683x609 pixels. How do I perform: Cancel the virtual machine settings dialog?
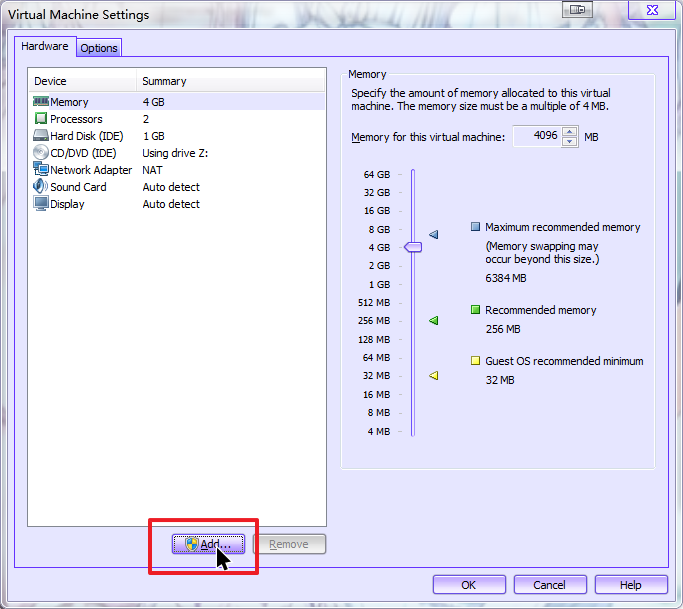[549, 585]
